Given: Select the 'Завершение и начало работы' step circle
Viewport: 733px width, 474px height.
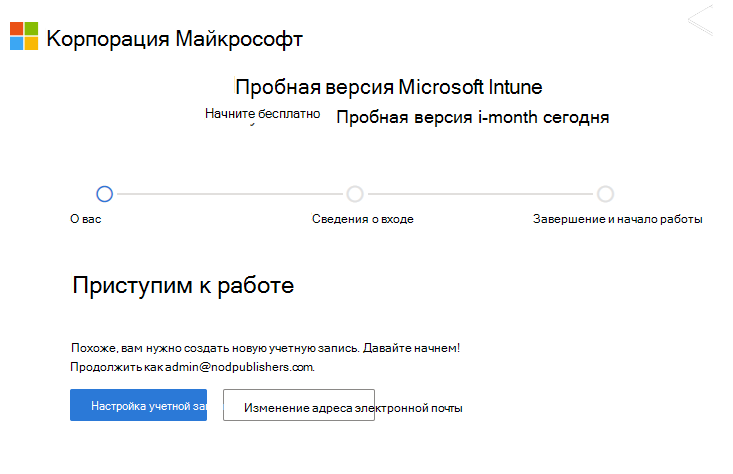Looking at the screenshot, I should [x=605, y=194].
